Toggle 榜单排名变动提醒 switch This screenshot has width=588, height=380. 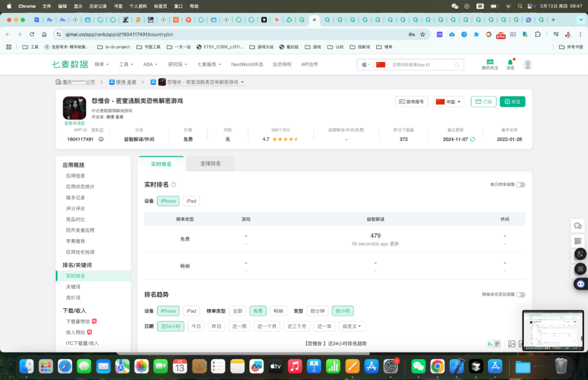520,295
